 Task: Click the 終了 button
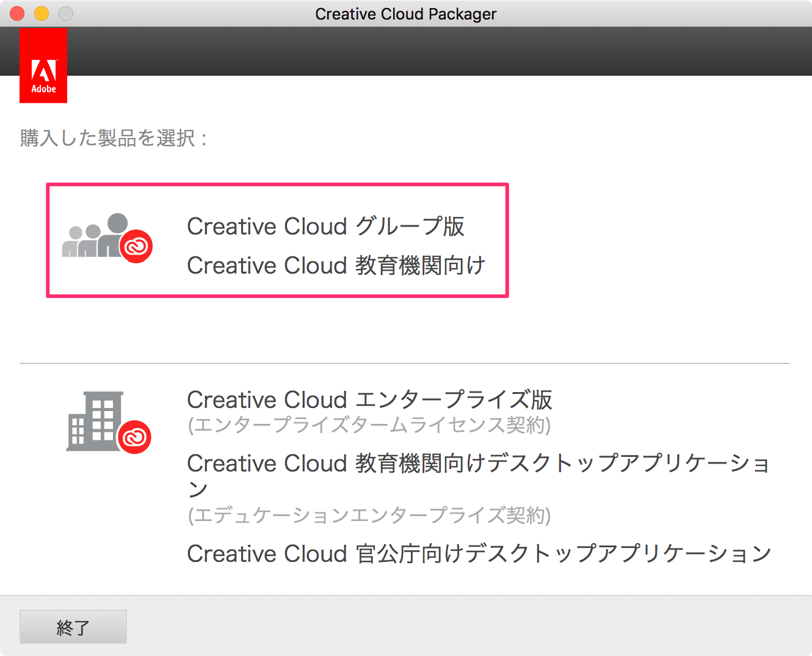coord(73,627)
